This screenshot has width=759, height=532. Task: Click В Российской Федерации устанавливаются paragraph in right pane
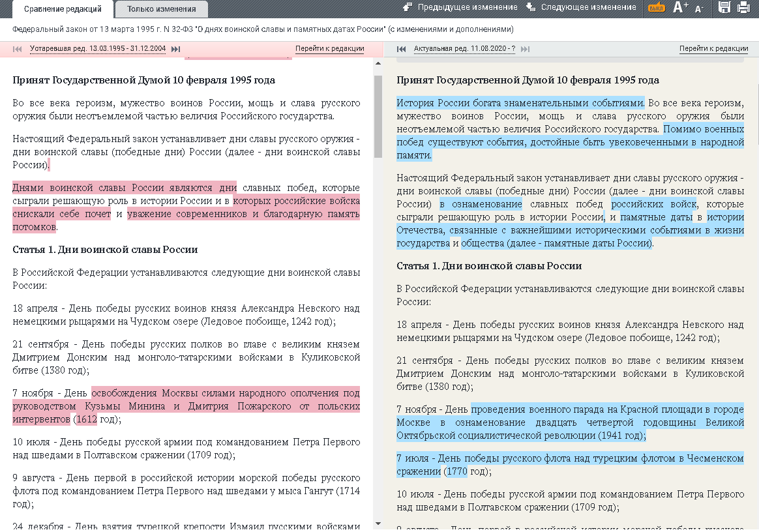click(570, 295)
